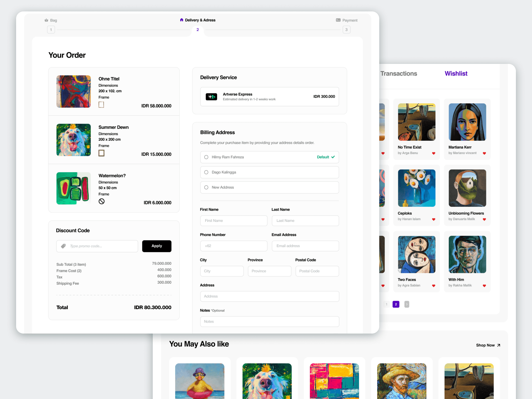Select Dago Kalingga address option
The width and height of the screenshot is (532, 399).
tap(206, 172)
